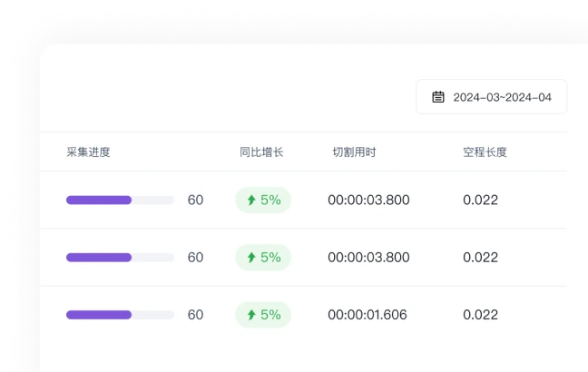
Task: Select the 00:00:01.606 cutting time cell
Action: [367, 315]
